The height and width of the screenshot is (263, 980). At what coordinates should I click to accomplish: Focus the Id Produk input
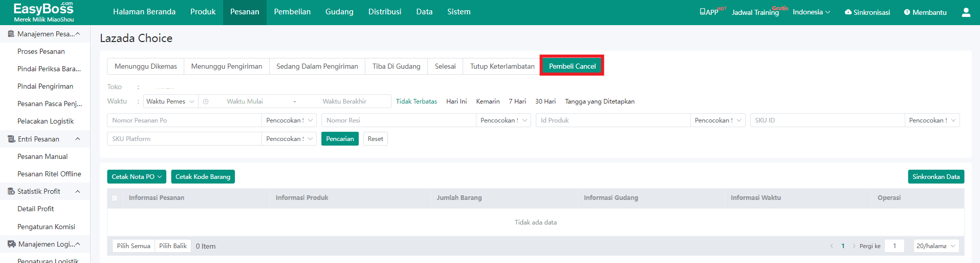pos(613,120)
